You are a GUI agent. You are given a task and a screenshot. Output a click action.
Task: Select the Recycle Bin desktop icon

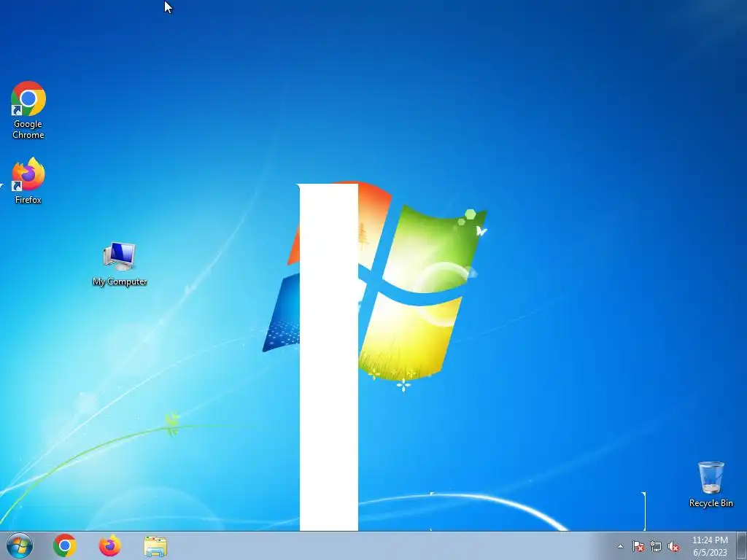[711, 484]
